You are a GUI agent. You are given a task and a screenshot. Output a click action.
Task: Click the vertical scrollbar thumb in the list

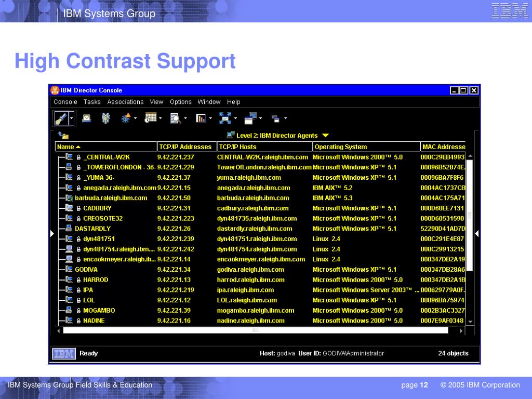tap(470, 216)
